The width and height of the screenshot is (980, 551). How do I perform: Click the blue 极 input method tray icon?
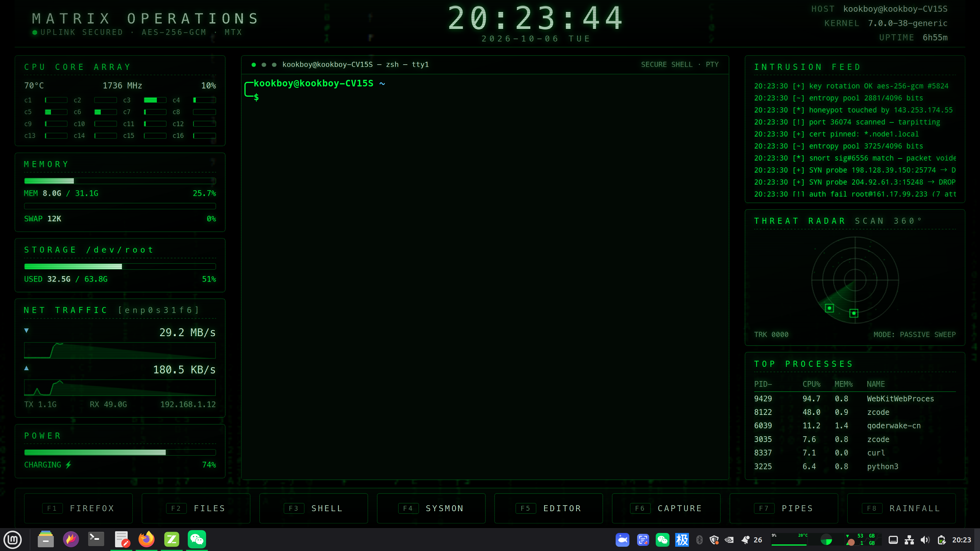(x=682, y=540)
